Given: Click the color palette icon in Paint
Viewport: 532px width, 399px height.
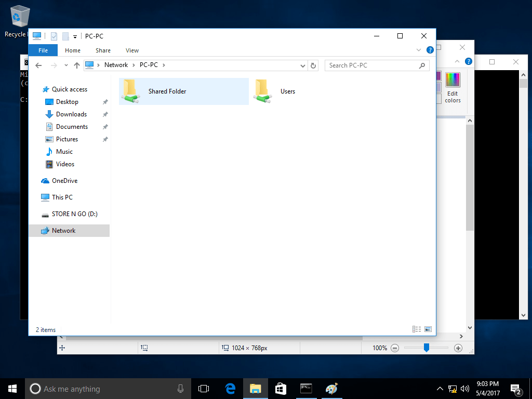Looking at the screenshot, I should click(453, 80).
